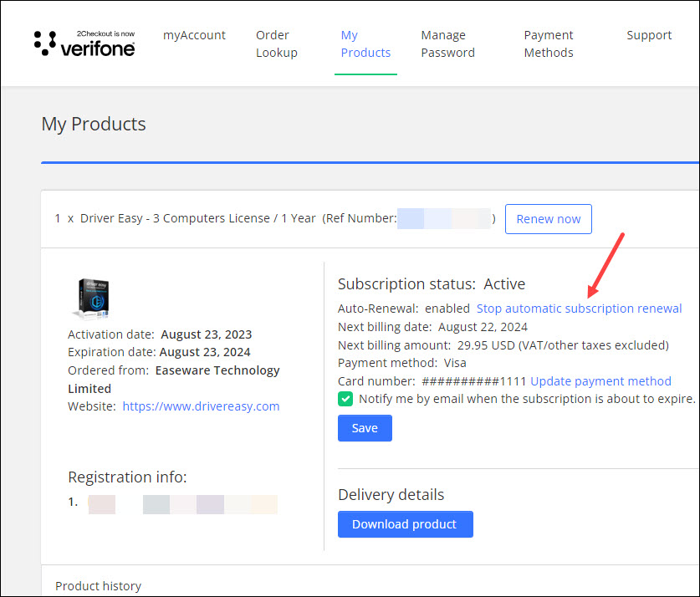Click the blurred registration key entry

(x=182, y=504)
